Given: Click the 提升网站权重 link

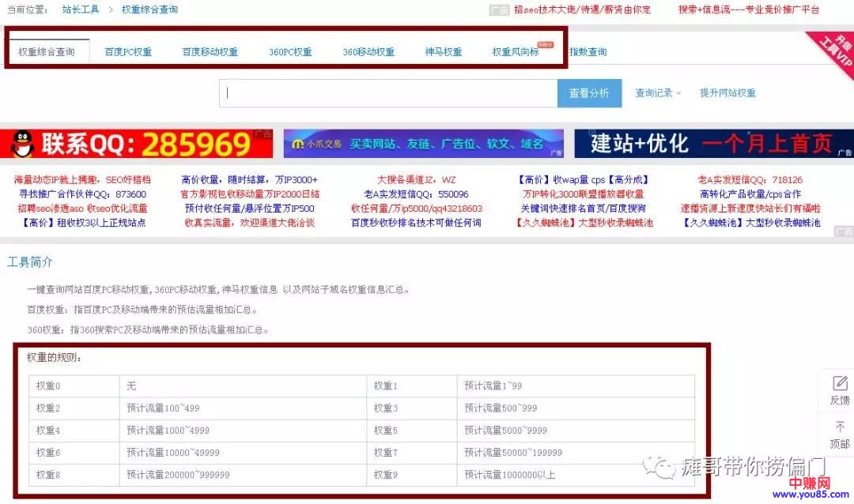Looking at the screenshot, I should pos(727,93).
